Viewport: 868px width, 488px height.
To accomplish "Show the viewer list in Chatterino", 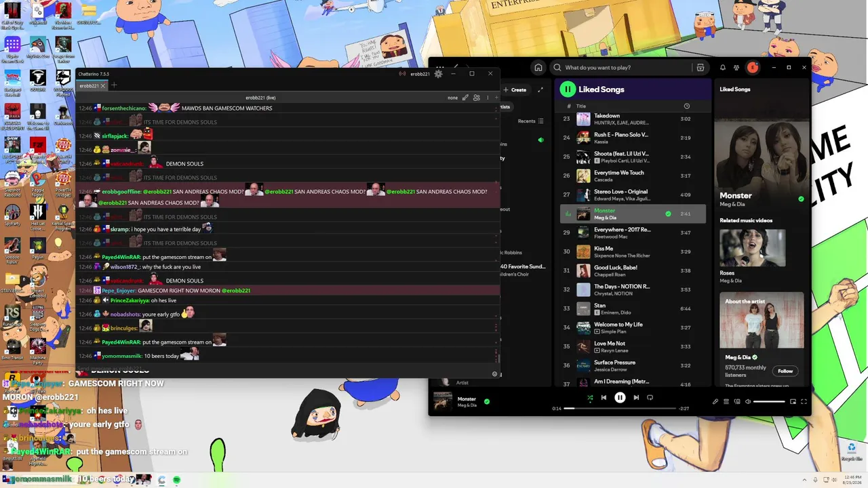I will pos(477,98).
